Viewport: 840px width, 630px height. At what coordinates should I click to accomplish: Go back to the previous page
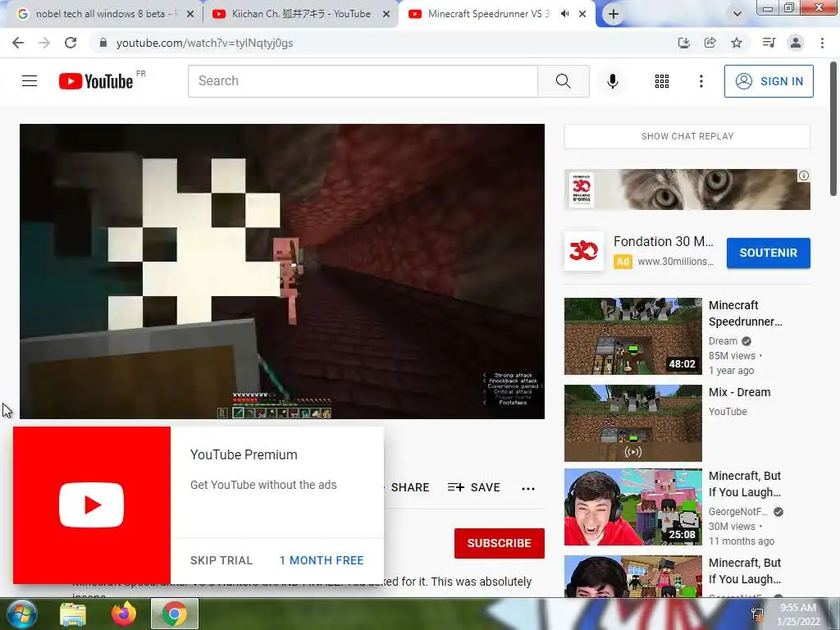point(18,43)
